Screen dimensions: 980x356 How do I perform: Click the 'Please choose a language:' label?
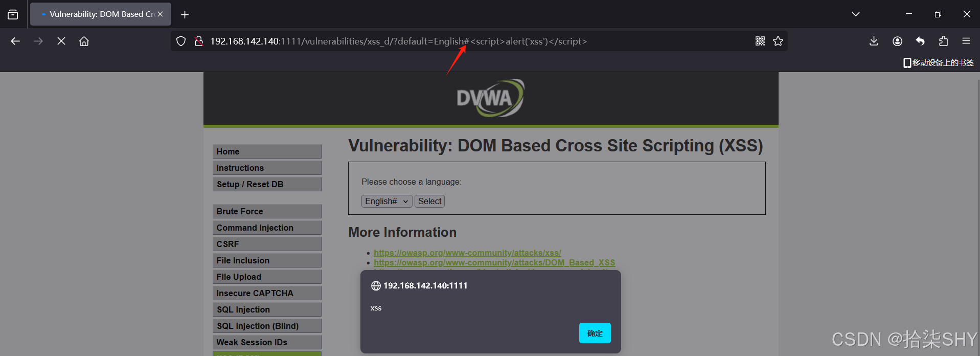412,182
